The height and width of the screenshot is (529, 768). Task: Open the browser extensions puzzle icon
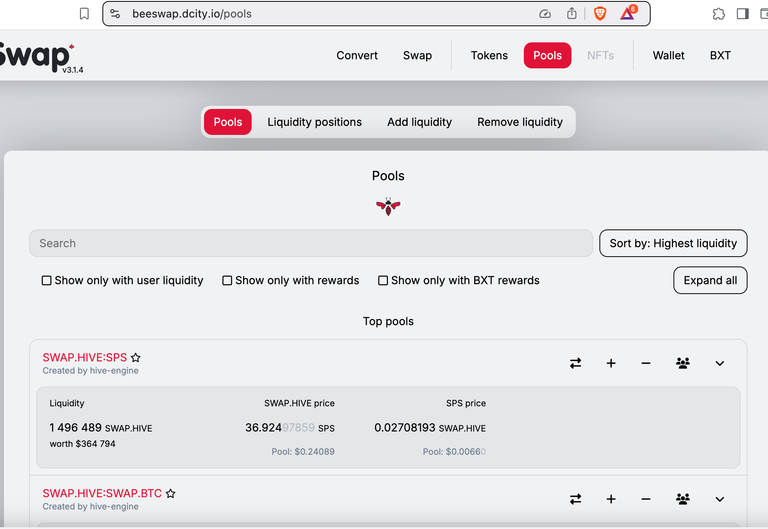pos(719,14)
